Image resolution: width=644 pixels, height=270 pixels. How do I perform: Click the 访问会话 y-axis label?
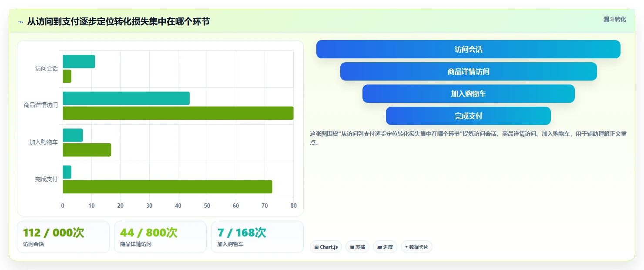[47, 69]
